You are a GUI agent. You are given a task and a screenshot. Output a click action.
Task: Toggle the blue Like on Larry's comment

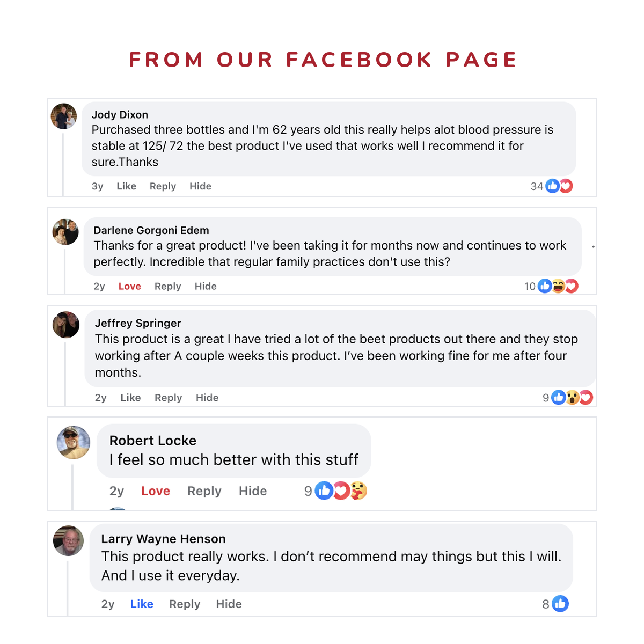pyautogui.click(x=142, y=604)
